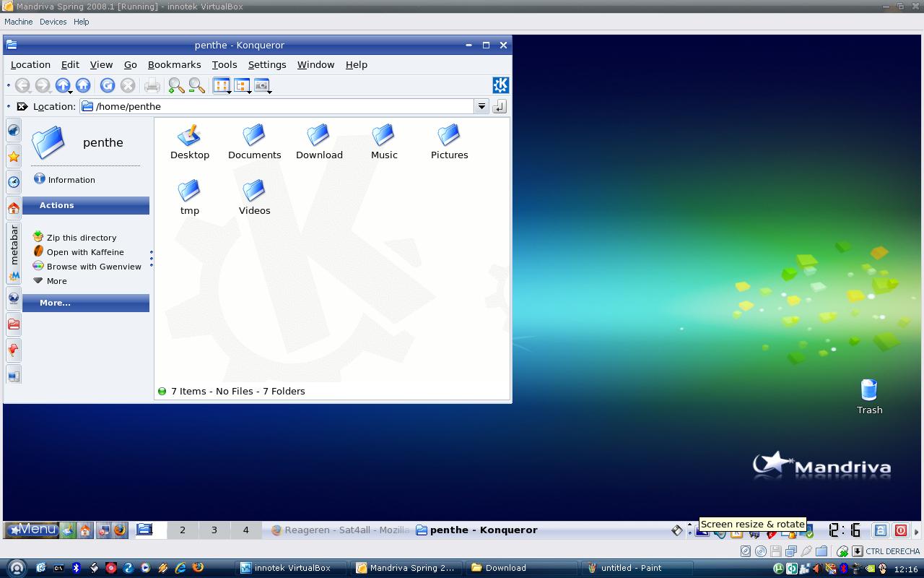Click the Print toolbar icon
This screenshot has width=924, height=578.
pos(152,85)
